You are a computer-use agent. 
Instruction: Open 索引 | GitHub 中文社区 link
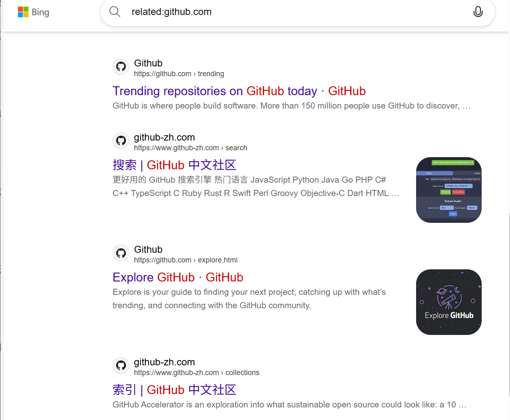click(174, 390)
